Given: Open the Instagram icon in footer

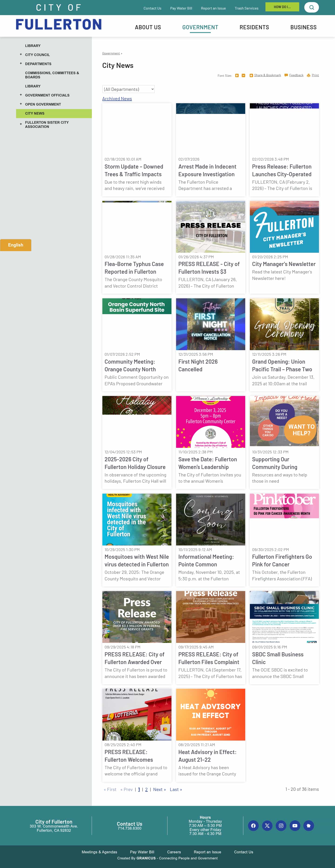Looking at the screenshot, I should click(281, 825).
